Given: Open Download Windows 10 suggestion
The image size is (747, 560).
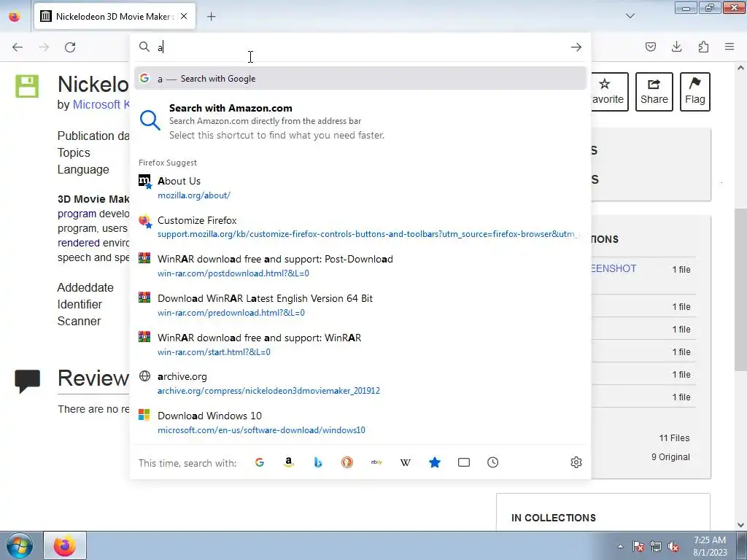Looking at the screenshot, I should pyautogui.click(x=360, y=423).
